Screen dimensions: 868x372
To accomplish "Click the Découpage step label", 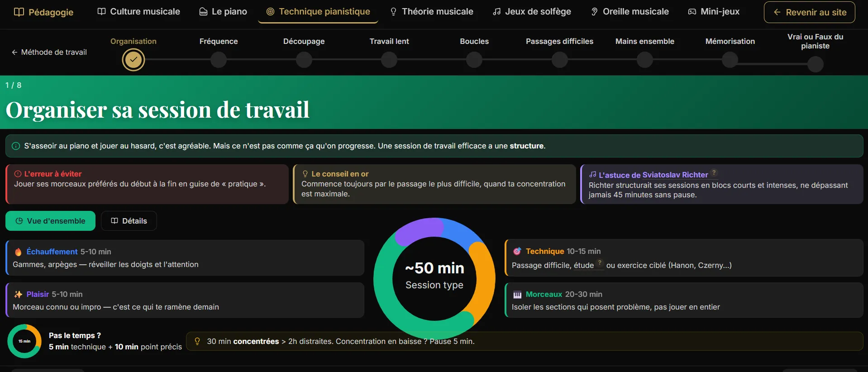I will coord(304,41).
